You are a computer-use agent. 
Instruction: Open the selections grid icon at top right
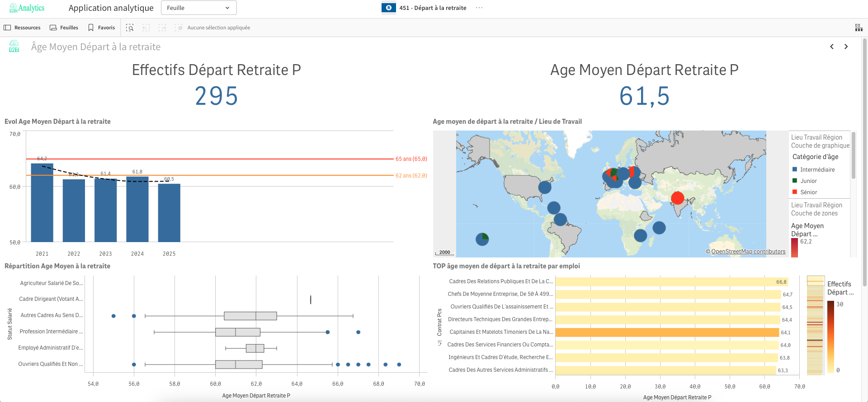(x=859, y=28)
